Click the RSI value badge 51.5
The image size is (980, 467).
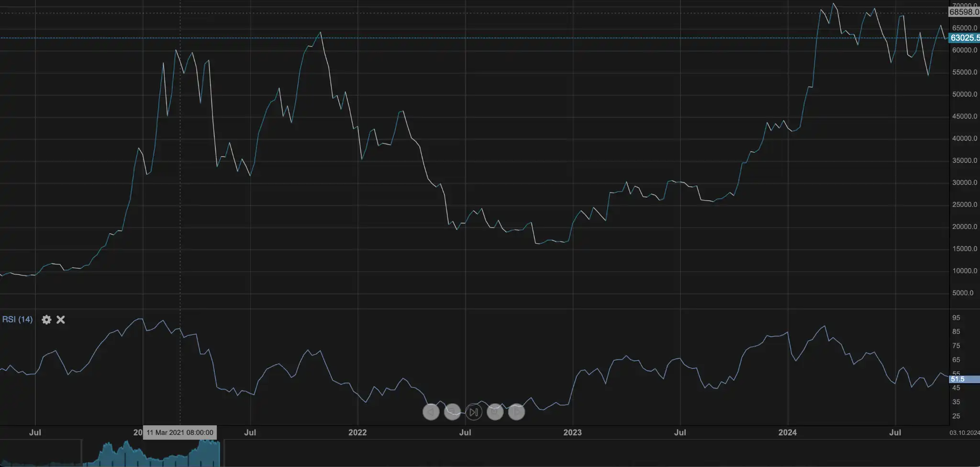point(958,379)
